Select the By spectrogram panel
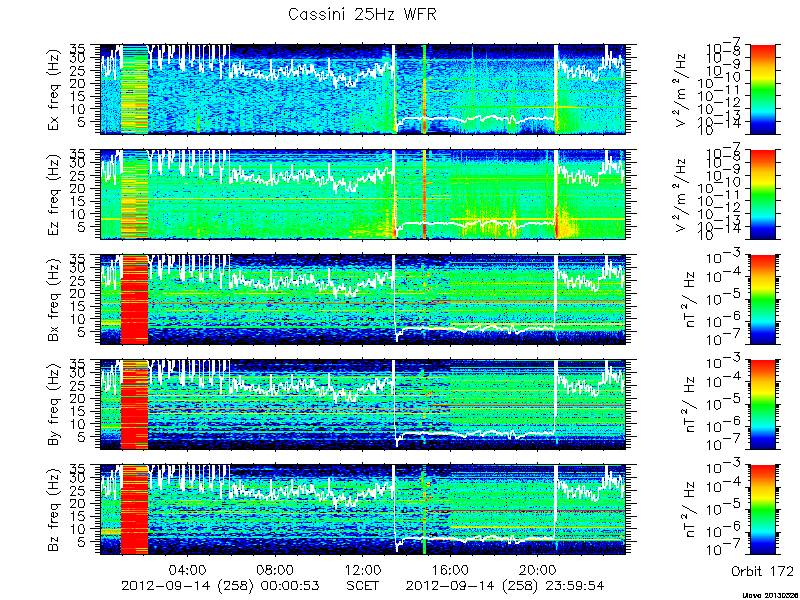The width and height of the screenshot is (800, 600). tap(363, 405)
